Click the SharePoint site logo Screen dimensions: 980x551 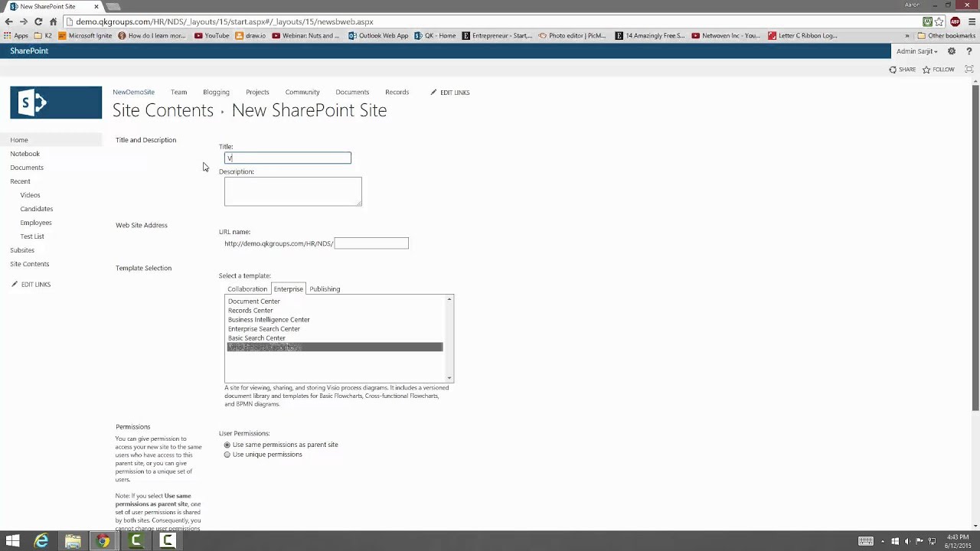pyautogui.click(x=56, y=103)
